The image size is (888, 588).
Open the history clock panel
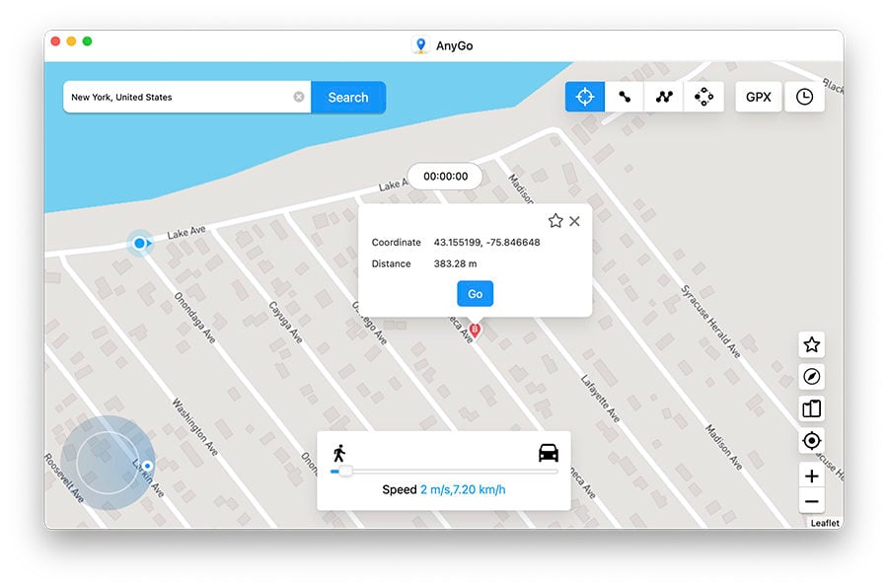[x=804, y=96]
